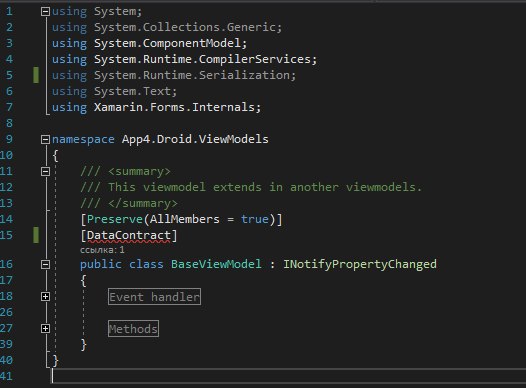Click the opening <summary> tag comment
The width and height of the screenshot is (526, 388).
coord(139,172)
